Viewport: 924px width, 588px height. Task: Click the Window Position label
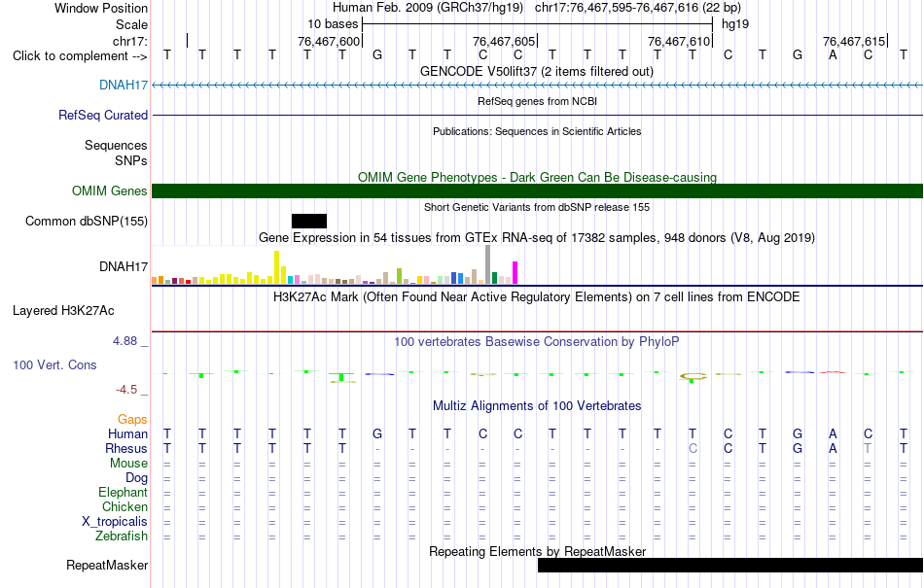[101, 8]
